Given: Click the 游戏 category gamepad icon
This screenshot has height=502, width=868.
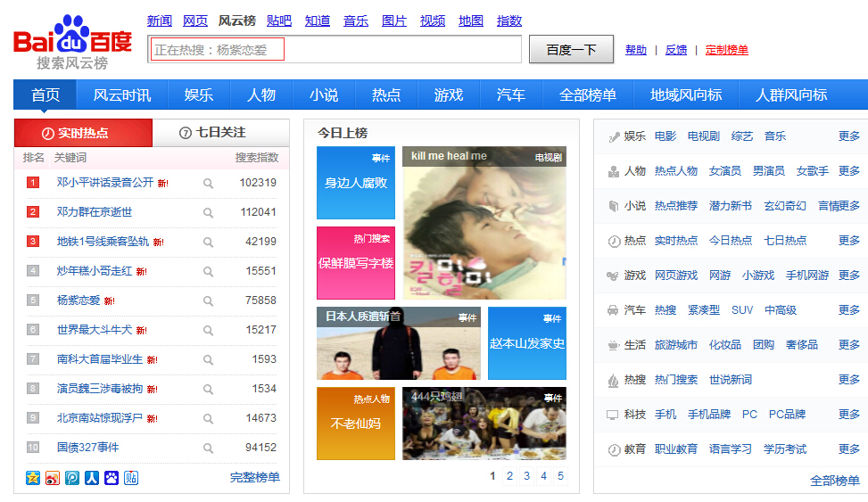Looking at the screenshot, I should [x=613, y=276].
